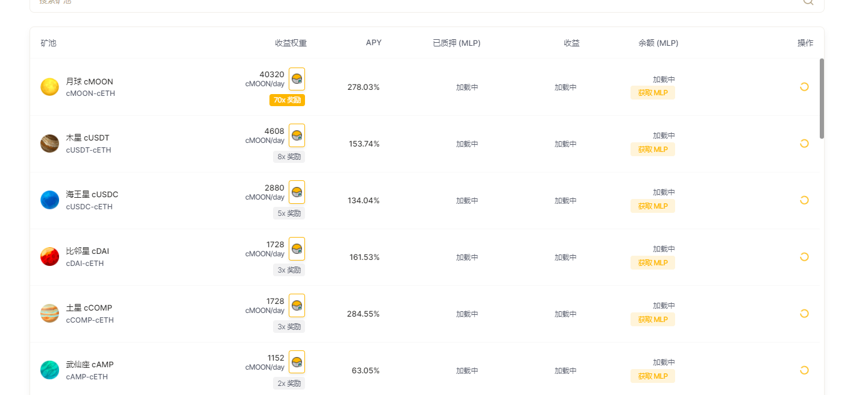Click the orange 70x 奖励 badge
Image resolution: width=868 pixels, height=395 pixels.
click(287, 100)
